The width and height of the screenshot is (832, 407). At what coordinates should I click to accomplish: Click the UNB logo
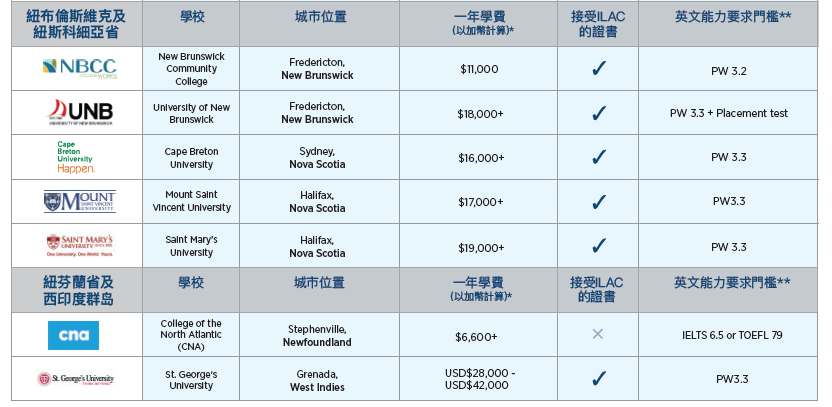click(x=79, y=112)
